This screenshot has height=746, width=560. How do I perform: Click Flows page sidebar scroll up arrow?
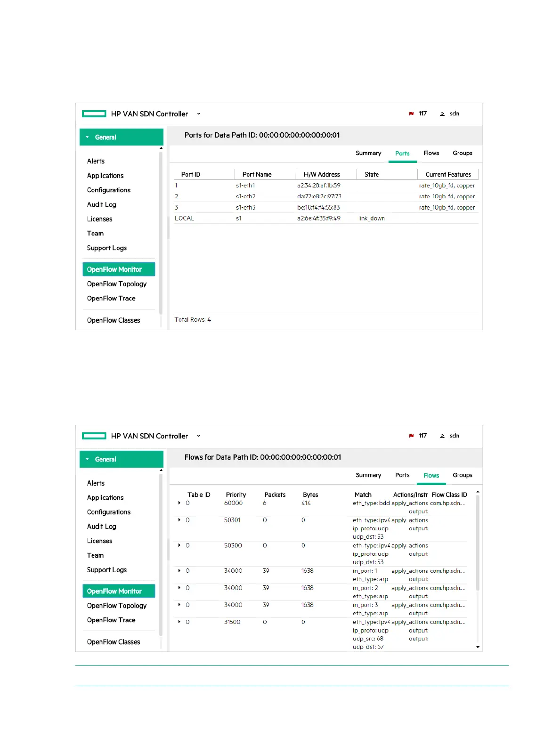tap(161, 470)
